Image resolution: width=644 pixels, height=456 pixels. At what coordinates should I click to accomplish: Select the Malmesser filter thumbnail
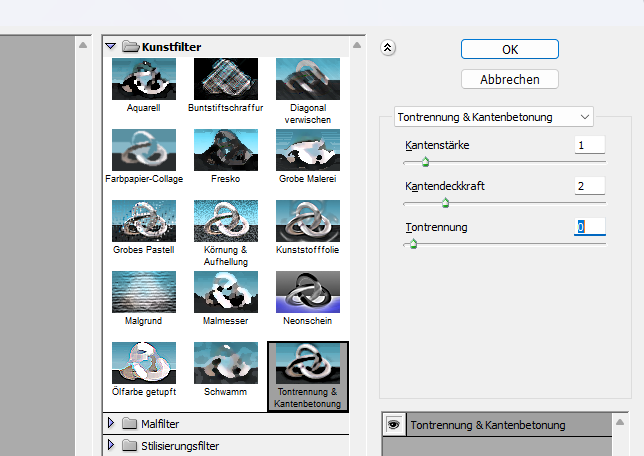(226, 292)
